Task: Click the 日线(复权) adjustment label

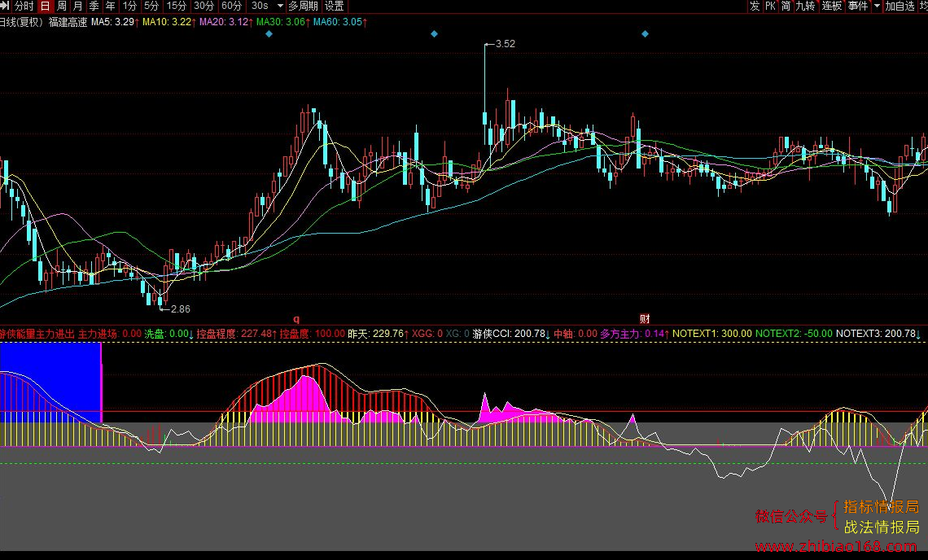Action: [22, 22]
